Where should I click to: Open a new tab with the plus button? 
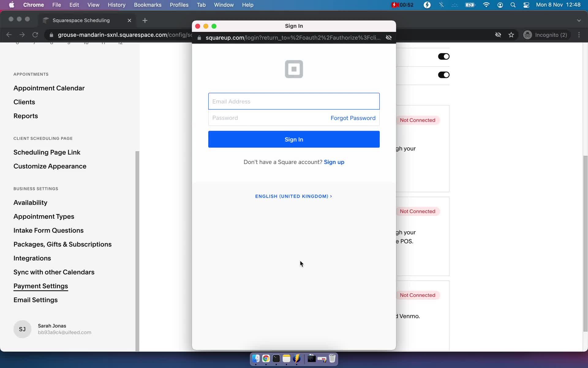[x=145, y=20]
